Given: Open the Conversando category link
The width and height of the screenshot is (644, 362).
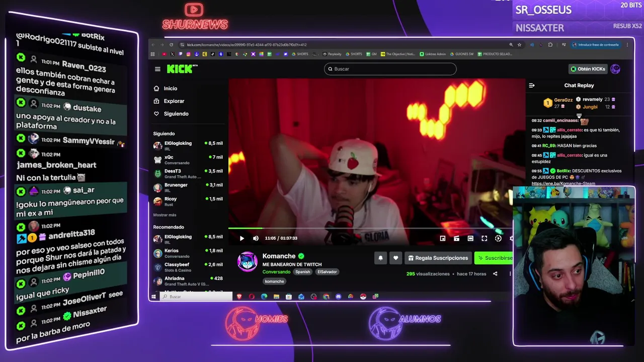Looking at the screenshot, I should (276, 272).
